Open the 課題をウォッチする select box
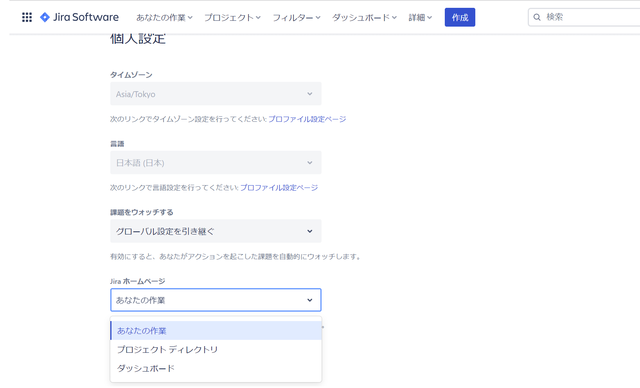Viewport: 640px width, 388px height. coord(216,231)
